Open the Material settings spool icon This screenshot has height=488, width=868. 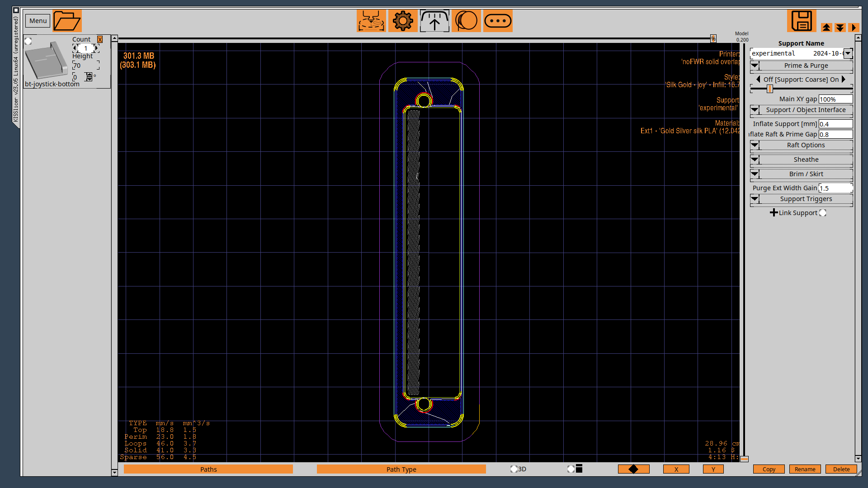pyautogui.click(x=466, y=21)
